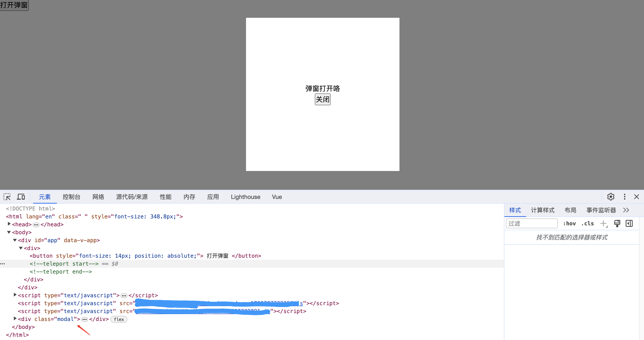Click the 过滤 styles filter field

coord(531,223)
